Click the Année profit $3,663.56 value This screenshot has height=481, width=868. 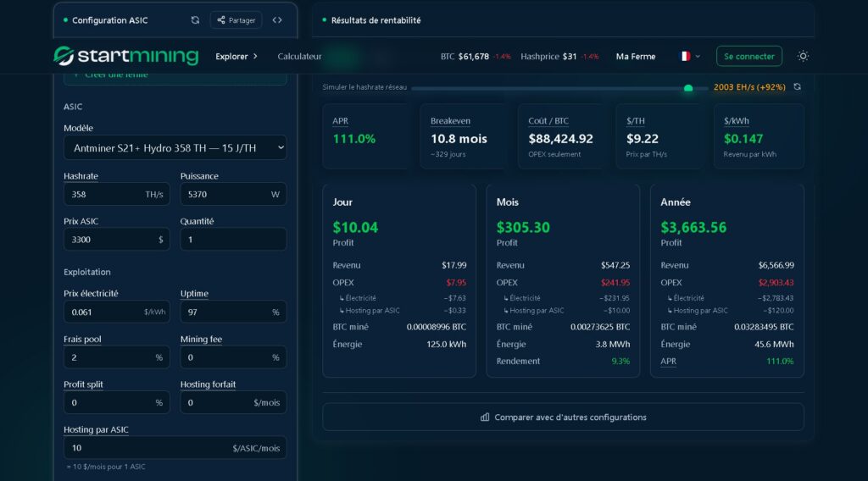[x=693, y=227]
